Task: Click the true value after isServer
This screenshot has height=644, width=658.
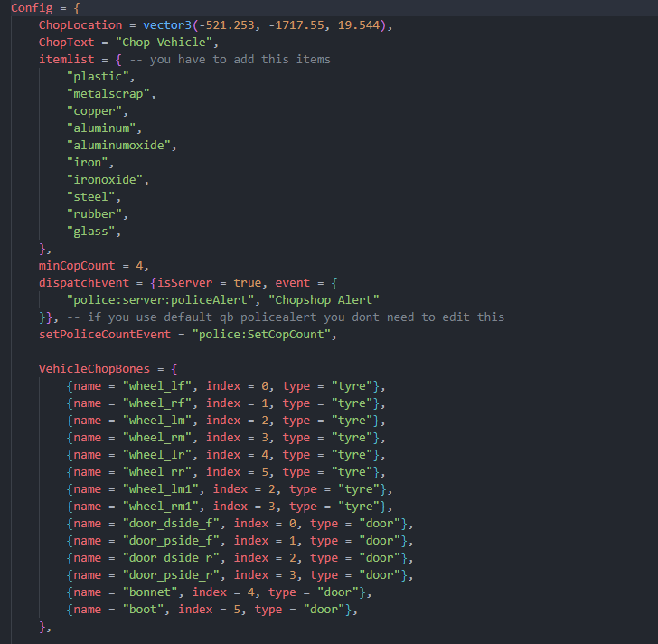Action: (x=247, y=282)
